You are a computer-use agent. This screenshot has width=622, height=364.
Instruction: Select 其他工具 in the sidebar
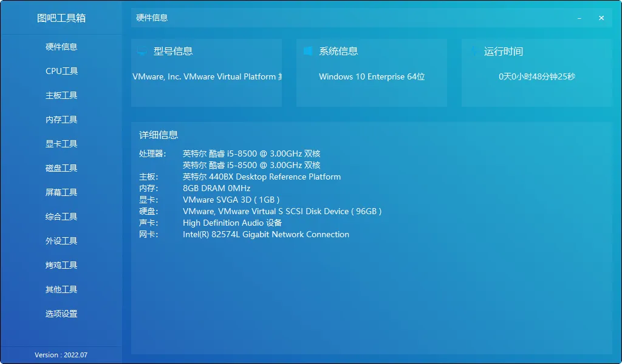tap(61, 289)
